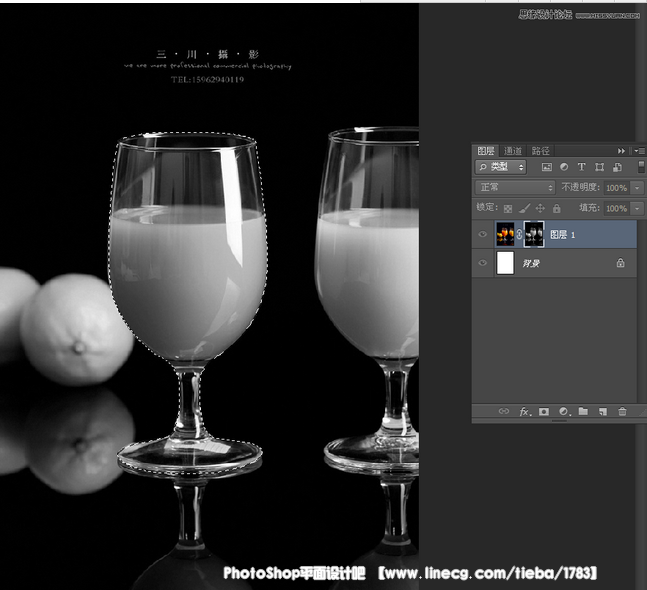Add layer style with fx button
Screen dimensions: 647x590
click(x=524, y=411)
